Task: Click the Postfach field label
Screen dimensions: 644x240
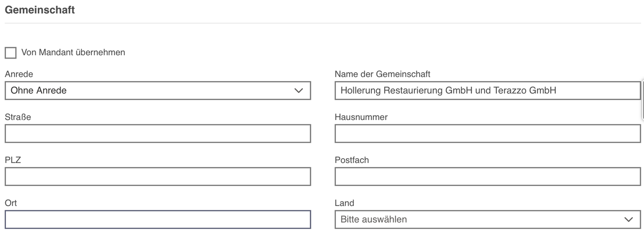Action: 352,160
